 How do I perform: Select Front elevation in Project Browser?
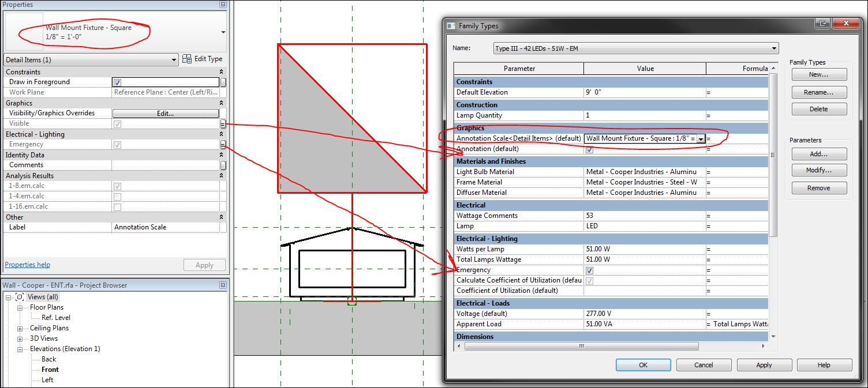[49, 370]
